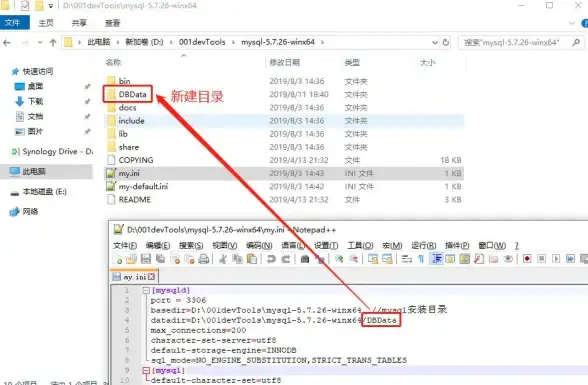Toggle Show All Characters pilcrow icon
The height and width of the screenshot is (385, 588).
point(421,259)
